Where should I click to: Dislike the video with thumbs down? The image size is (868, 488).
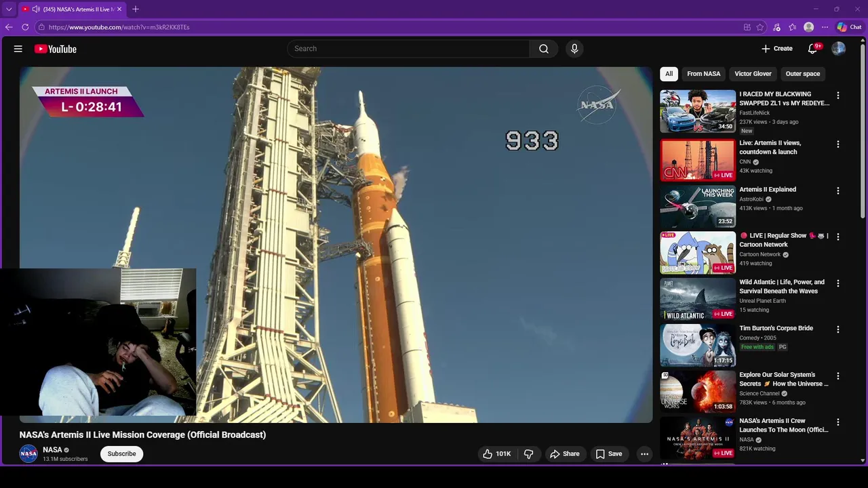(529, 454)
